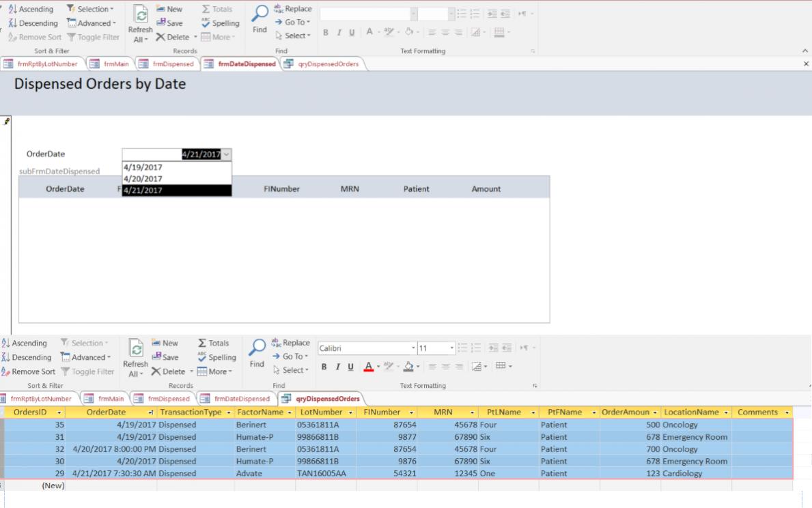This screenshot has width=812, height=508.
Task: Click Replace in the lower ribbon
Action: tap(290, 343)
